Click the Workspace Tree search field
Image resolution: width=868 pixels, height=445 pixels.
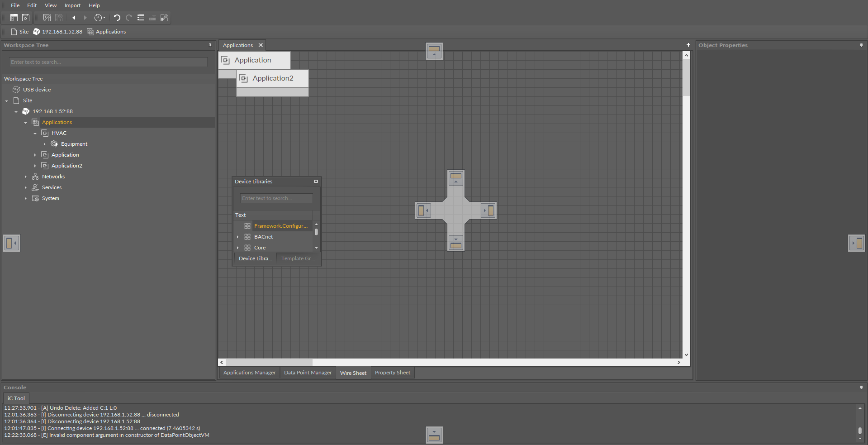coord(108,62)
